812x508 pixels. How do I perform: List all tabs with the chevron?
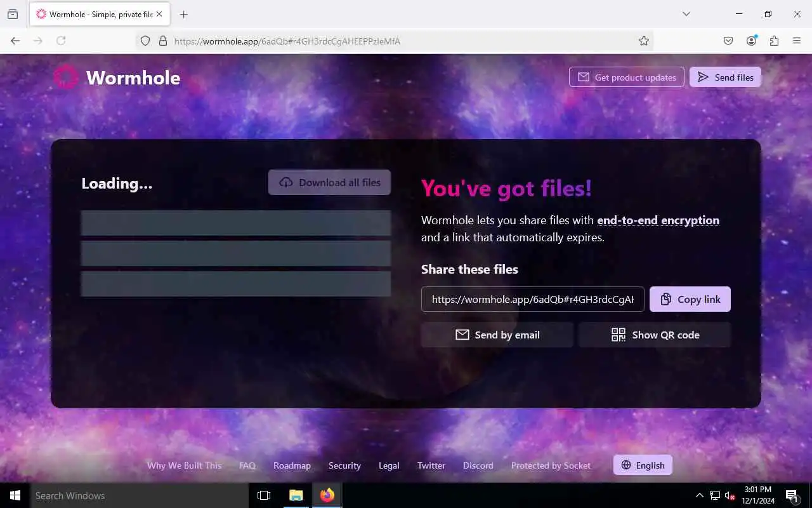pos(686,14)
